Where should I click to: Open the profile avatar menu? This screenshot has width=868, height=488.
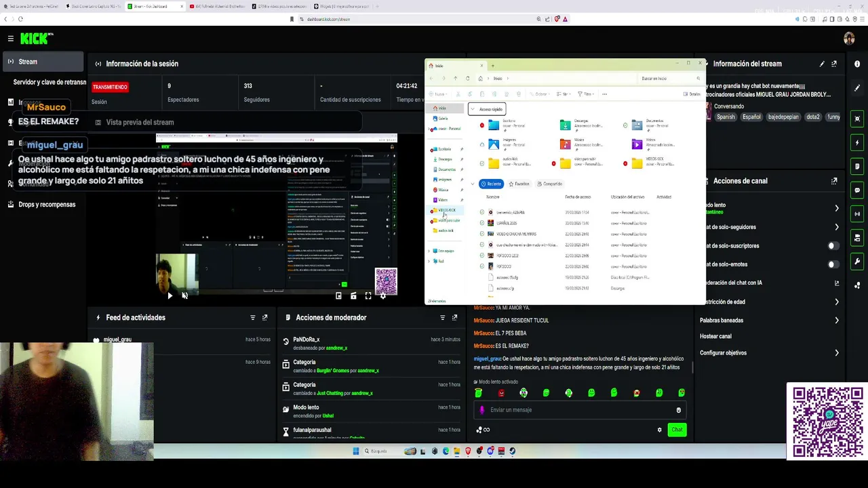(849, 39)
